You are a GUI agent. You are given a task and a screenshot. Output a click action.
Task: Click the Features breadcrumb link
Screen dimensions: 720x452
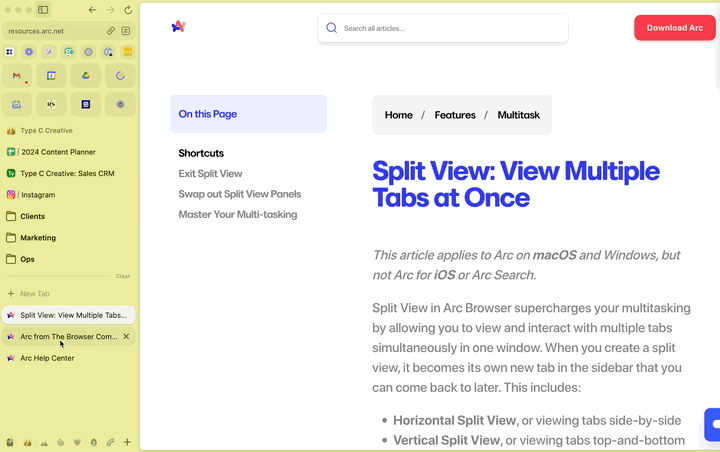455,115
